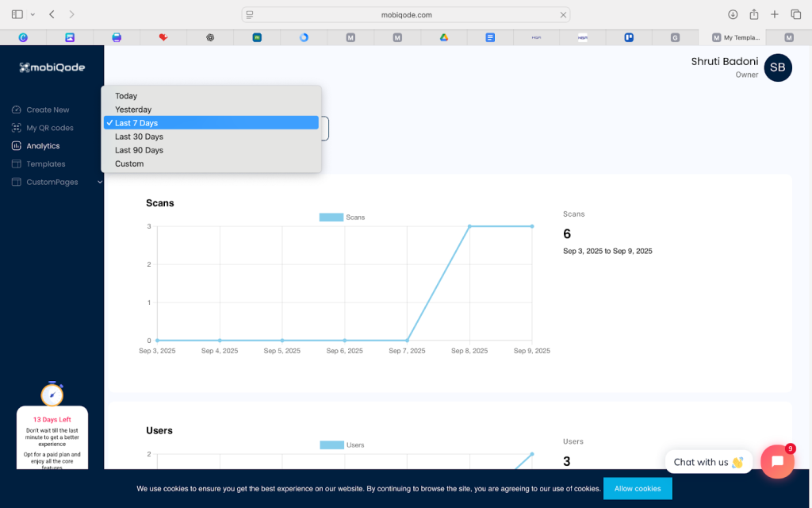Open the chat widget bubble icon
This screenshot has width=812, height=508.
click(777, 461)
